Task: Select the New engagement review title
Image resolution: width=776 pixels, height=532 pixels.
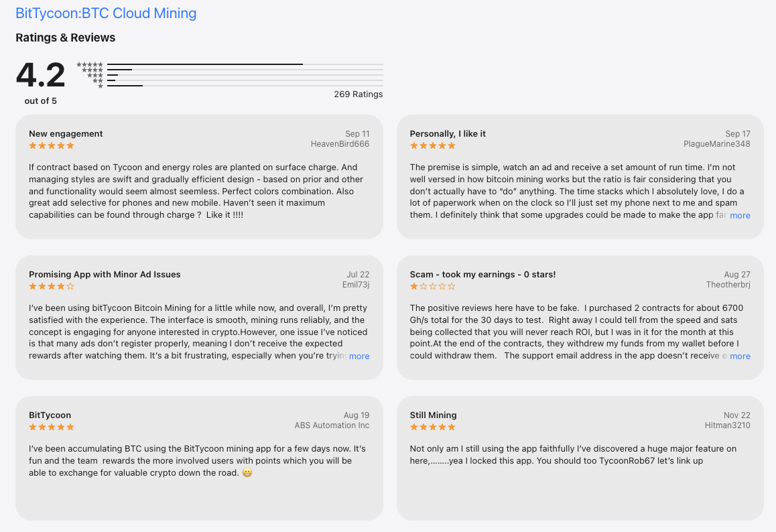Action: [x=66, y=133]
